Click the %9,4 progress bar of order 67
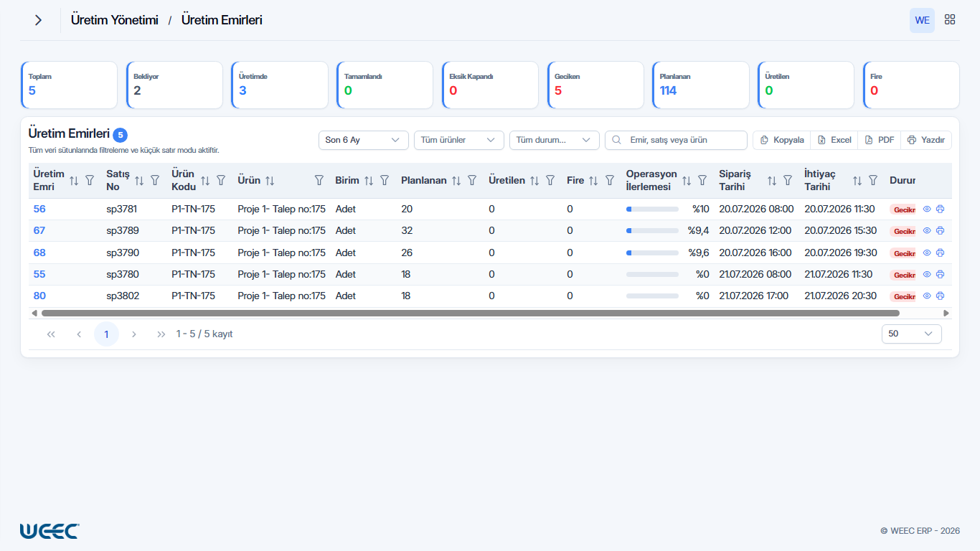The image size is (980, 551). [652, 231]
